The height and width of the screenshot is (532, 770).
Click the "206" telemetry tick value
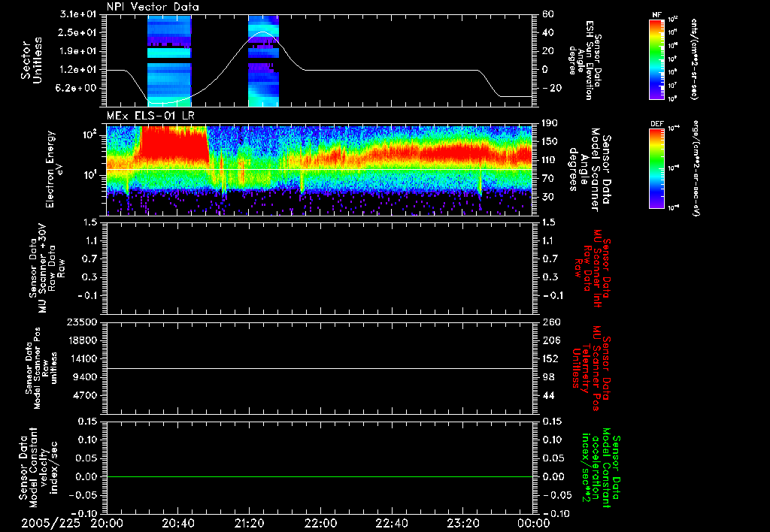pos(550,340)
